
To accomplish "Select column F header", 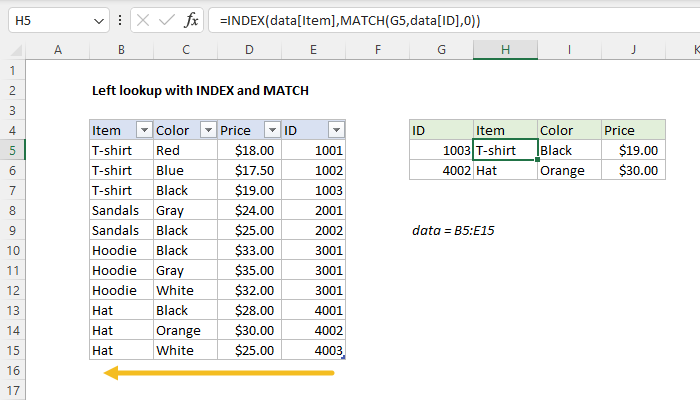I will pyautogui.click(x=378, y=50).
